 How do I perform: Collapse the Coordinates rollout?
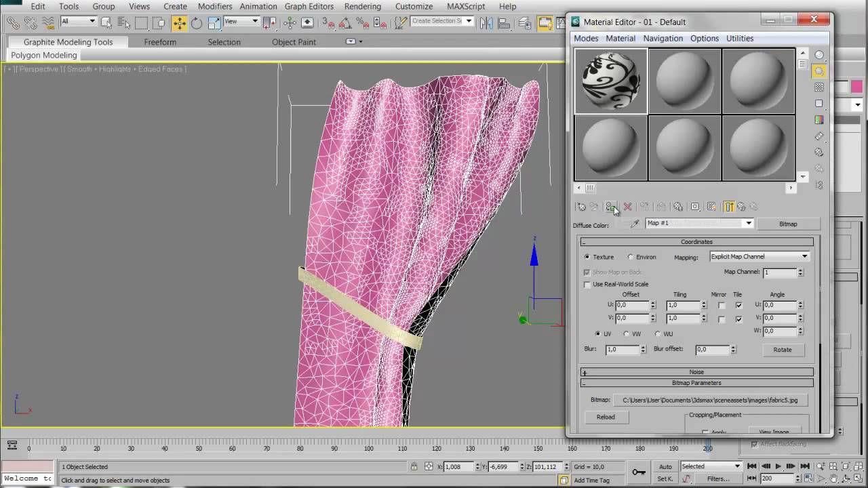pos(697,242)
